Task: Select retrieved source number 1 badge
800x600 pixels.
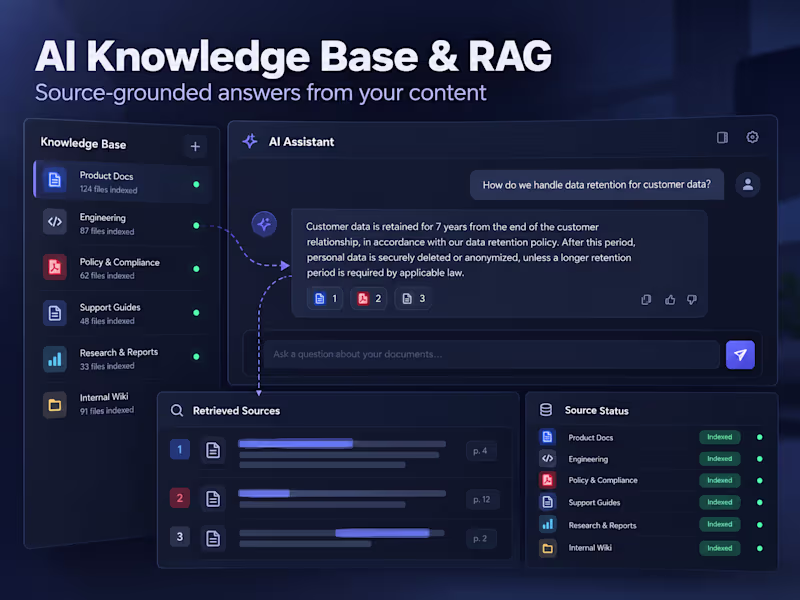Action: 180,449
